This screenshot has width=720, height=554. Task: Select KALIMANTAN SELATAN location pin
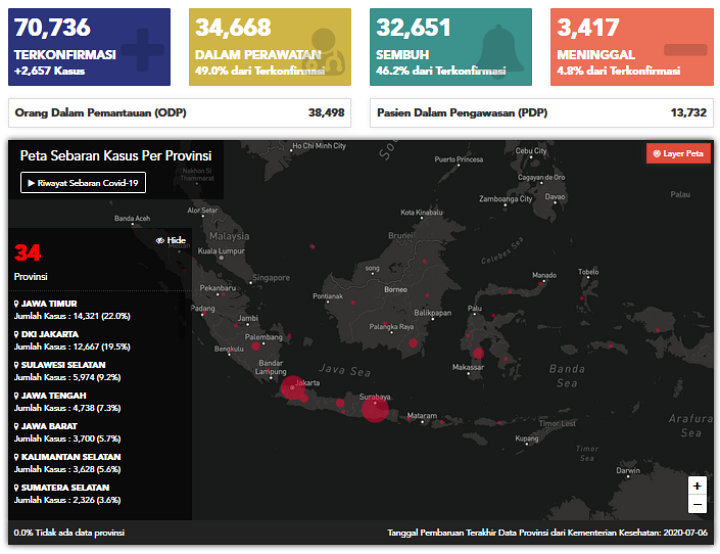point(17,457)
